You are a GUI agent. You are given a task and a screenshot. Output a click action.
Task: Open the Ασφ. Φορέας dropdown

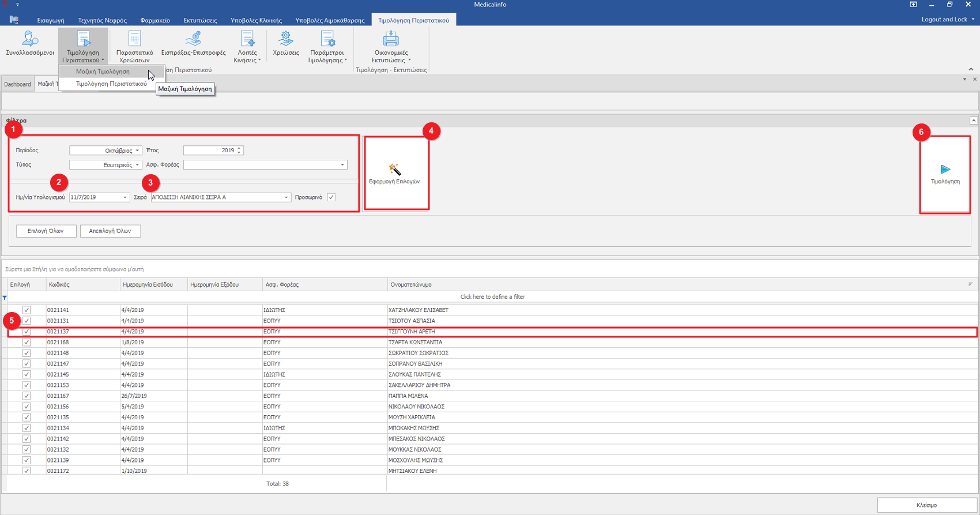point(342,165)
